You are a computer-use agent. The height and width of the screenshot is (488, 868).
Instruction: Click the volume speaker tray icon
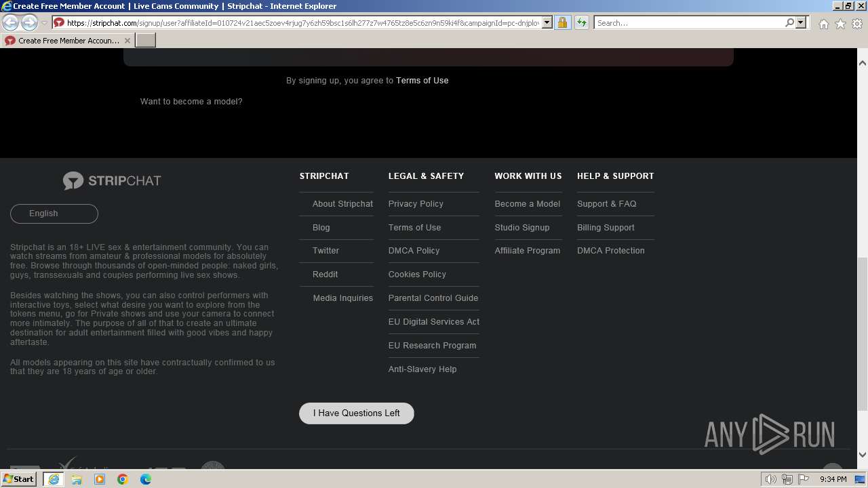point(770,479)
